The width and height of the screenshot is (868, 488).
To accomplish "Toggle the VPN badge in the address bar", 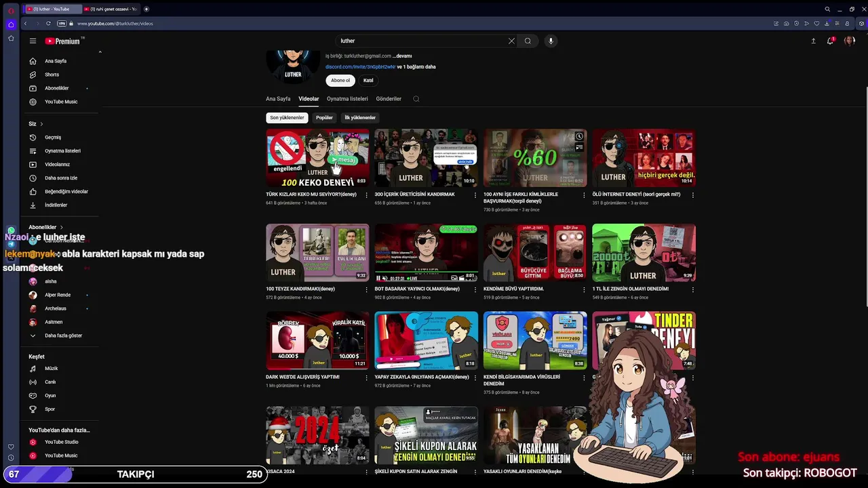I will [x=62, y=24].
